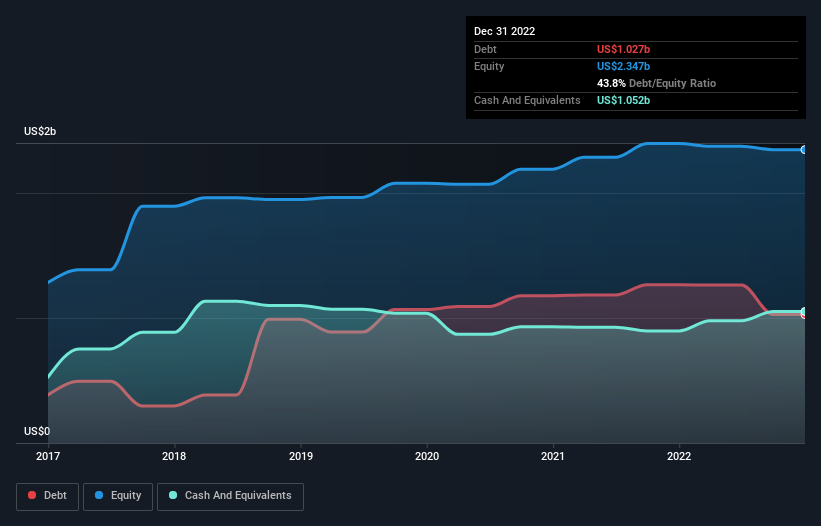Click the 43.8% Debt/Equity Ratio text
821x526 pixels.
(657, 83)
